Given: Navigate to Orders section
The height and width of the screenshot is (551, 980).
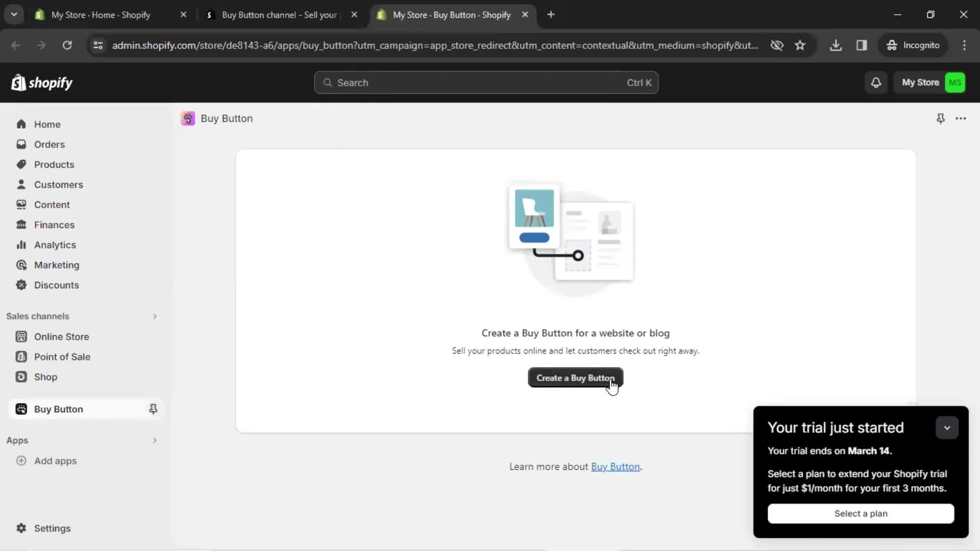Looking at the screenshot, I should tap(49, 144).
